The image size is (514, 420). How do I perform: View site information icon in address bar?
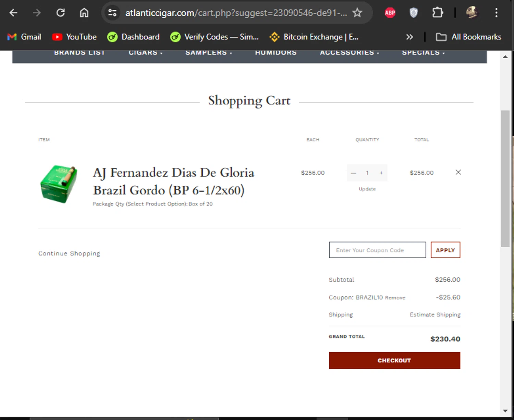112,13
